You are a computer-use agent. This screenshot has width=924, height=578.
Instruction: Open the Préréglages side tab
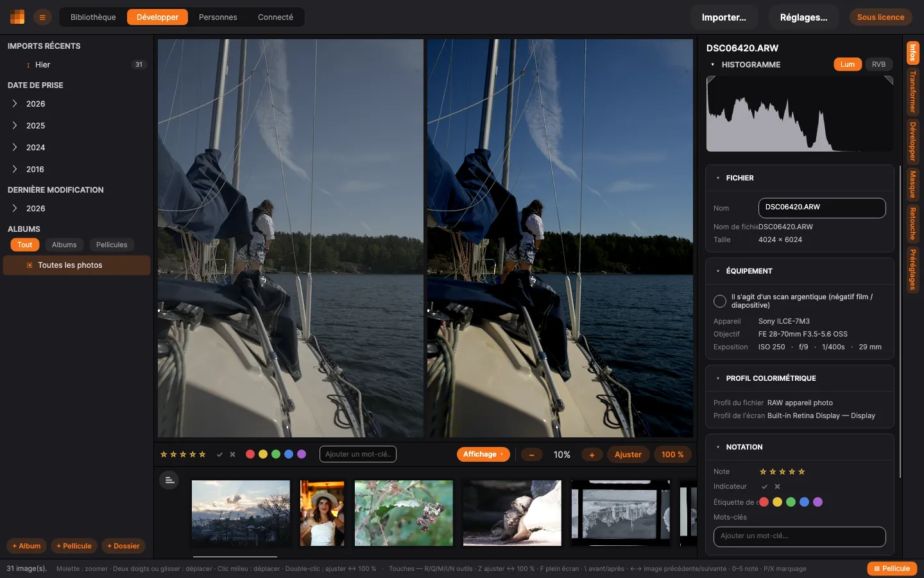[x=912, y=270]
